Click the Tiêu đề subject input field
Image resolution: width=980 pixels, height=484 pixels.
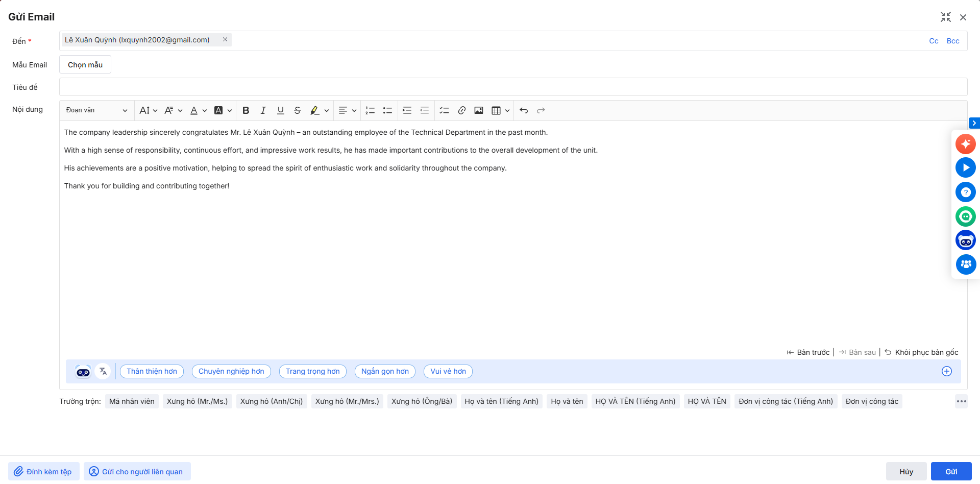click(513, 87)
